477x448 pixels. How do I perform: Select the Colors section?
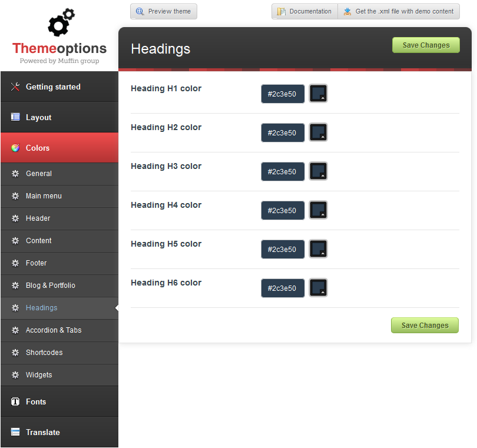click(x=59, y=148)
